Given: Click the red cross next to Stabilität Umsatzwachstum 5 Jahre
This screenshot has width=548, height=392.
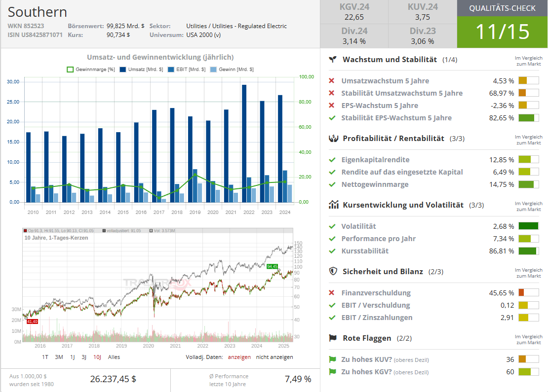Looking at the screenshot, I should [332, 93].
